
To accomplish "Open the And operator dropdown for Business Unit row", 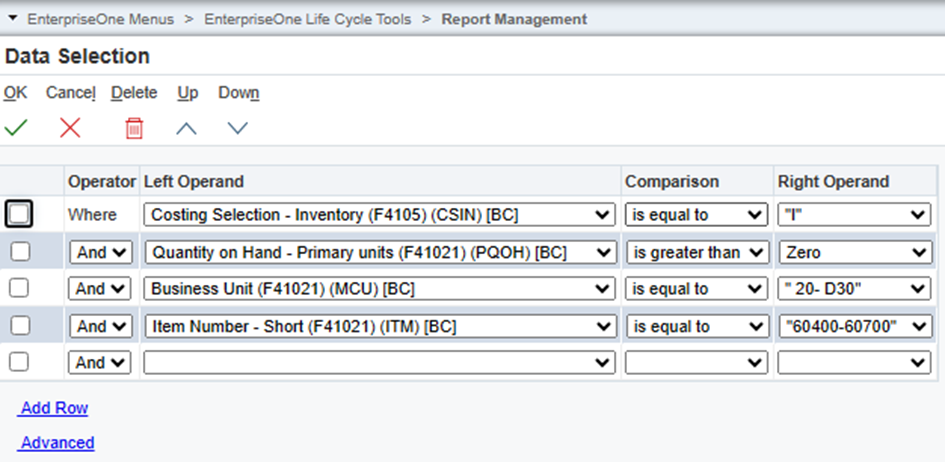I will [99, 289].
